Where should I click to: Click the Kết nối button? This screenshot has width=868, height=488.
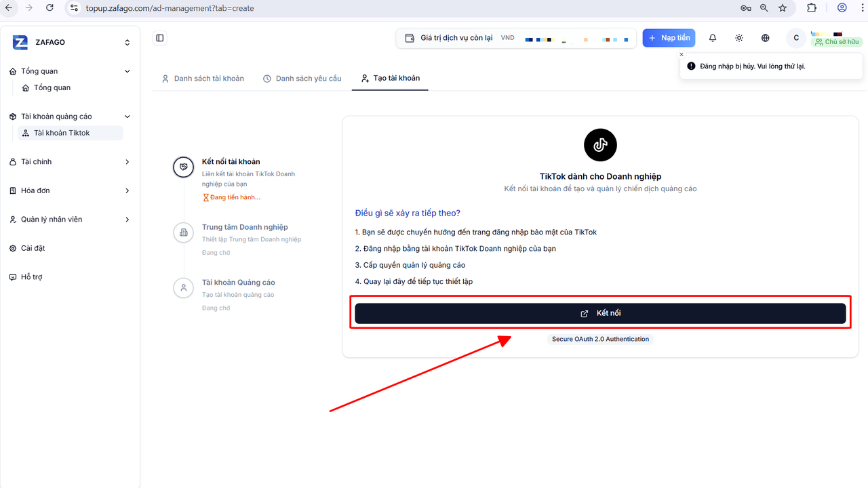(600, 313)
